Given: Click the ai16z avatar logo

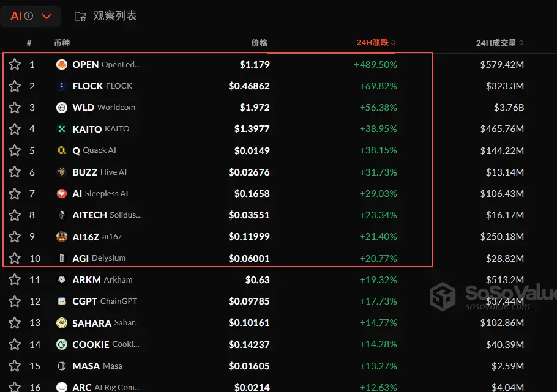Looking at the screenshot, I should point(62,237).
